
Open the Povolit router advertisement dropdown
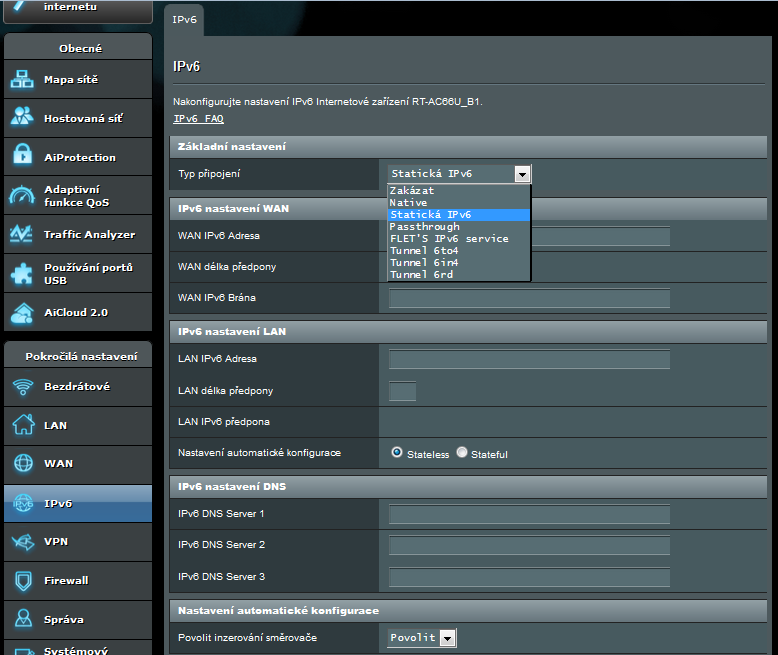pos(447,638)
